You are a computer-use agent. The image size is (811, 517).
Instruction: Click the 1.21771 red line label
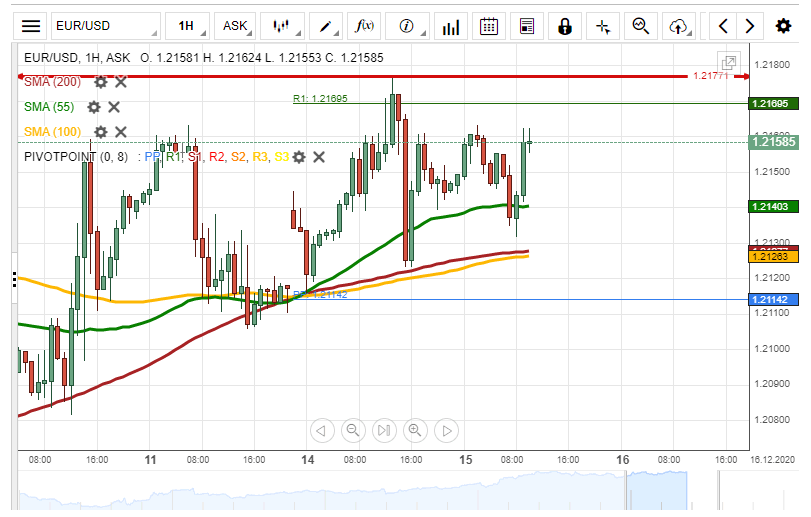coord(711,75)
